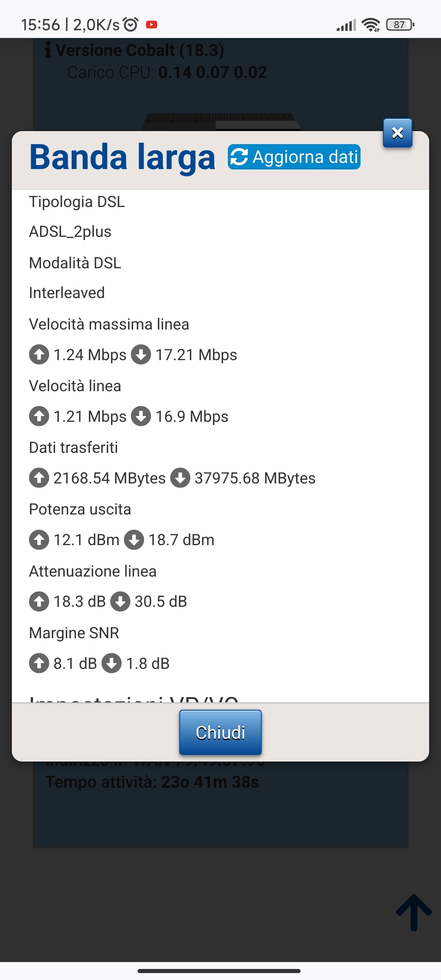Tap the scroll-to-top arrow icon
Viewport: 441px width, 980px height.
414,912
